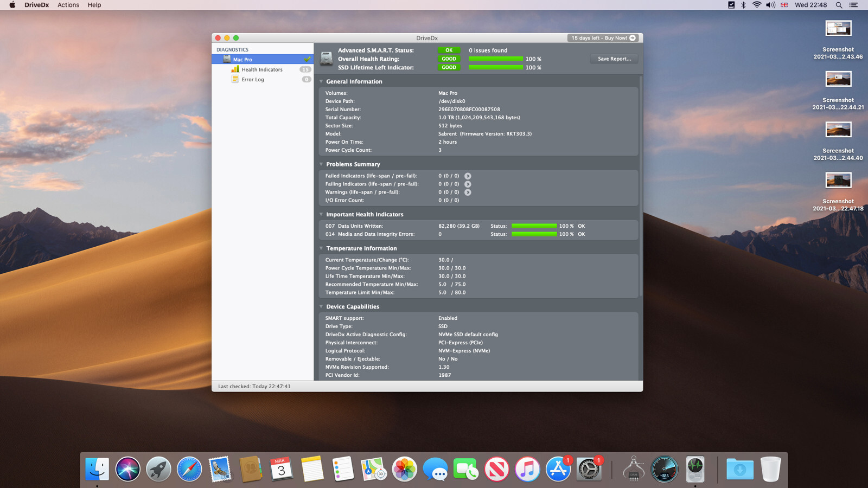Click Save Report button

614,59
